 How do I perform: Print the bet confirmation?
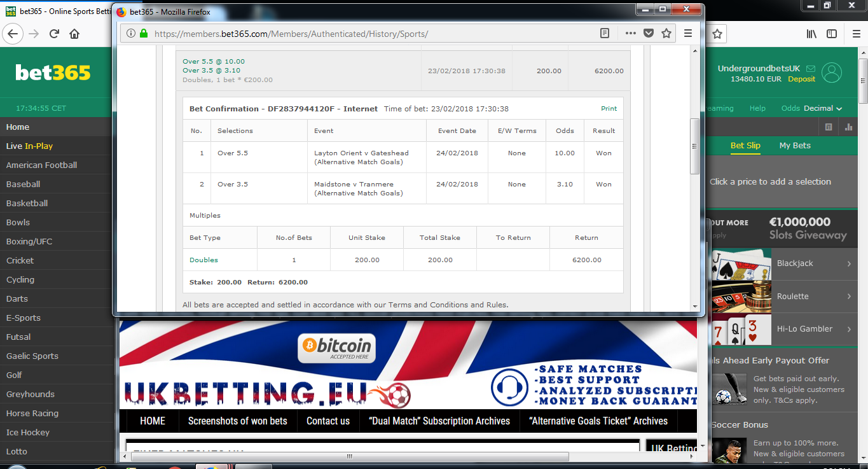pos(609,109)
